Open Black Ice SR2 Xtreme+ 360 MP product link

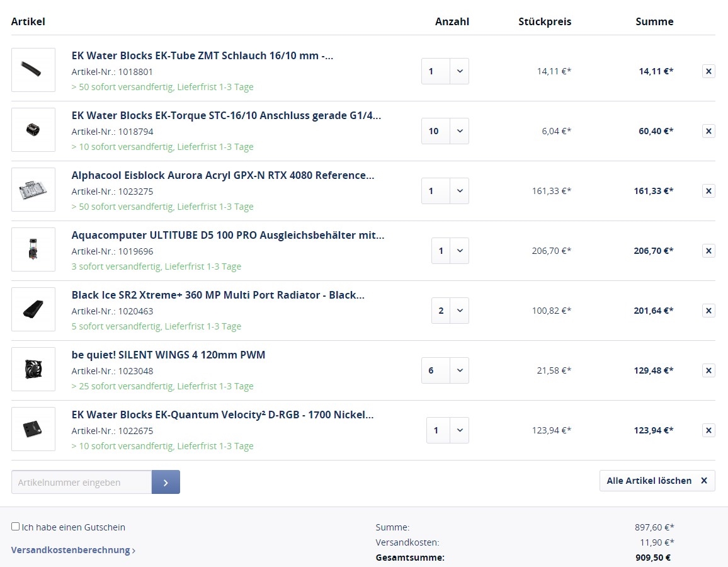(218, 295)
